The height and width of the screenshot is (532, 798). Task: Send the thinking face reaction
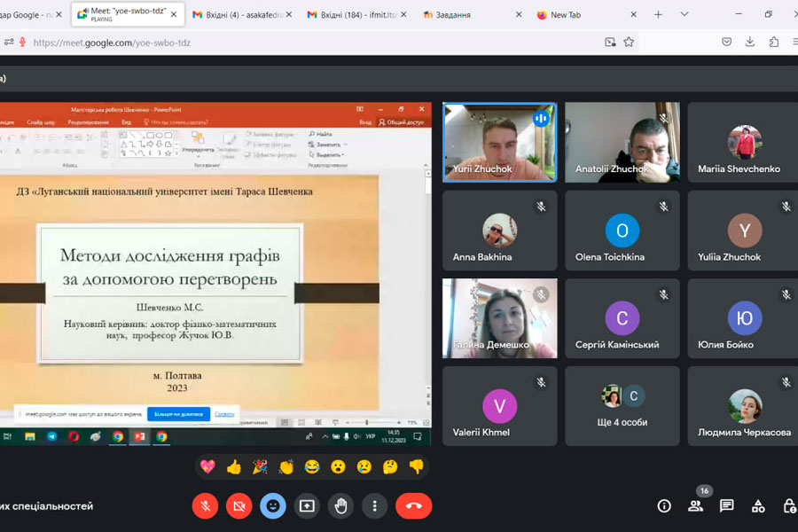(x=390, y=466)
